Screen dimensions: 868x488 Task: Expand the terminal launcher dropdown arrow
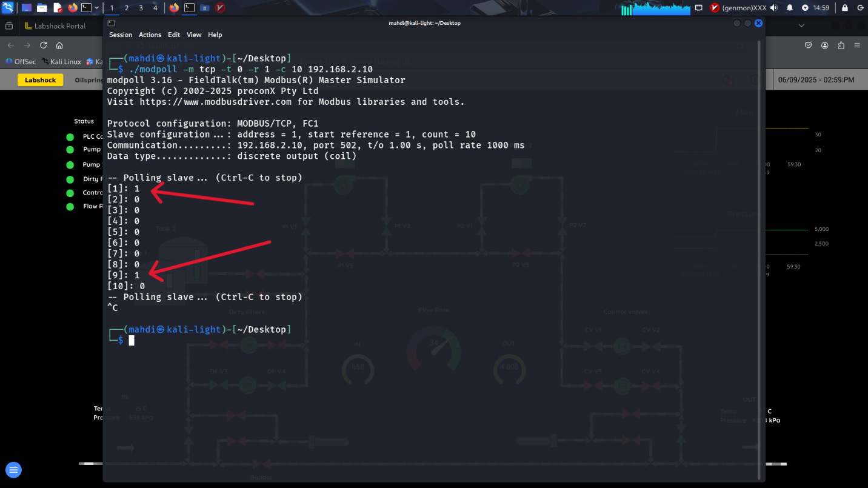(97, 8)
